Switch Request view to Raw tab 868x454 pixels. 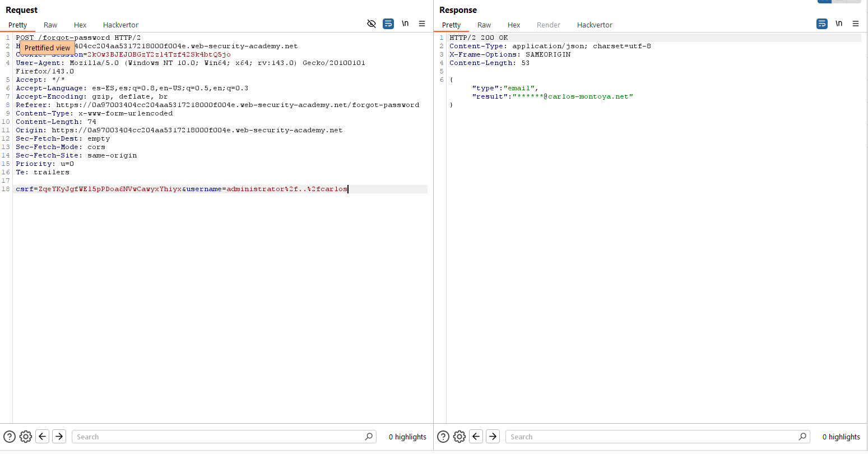click(50, 25)
